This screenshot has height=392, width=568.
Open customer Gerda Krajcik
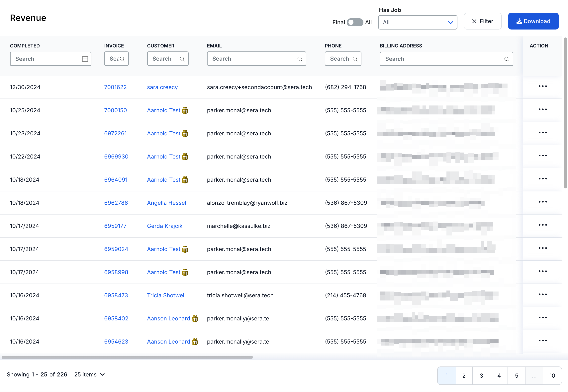pyautogui.click(x=165, y=226)
